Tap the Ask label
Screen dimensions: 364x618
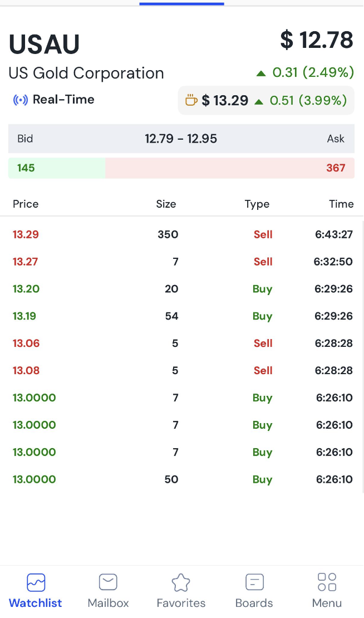(x=336, y=139)
